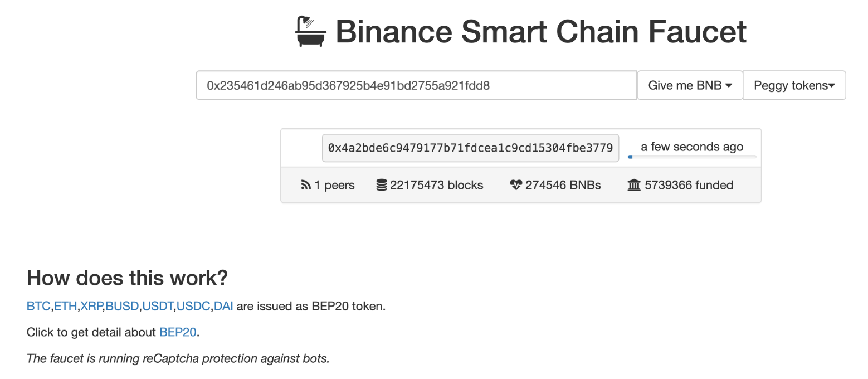Select the DAI token link
The width and height of the screenshot is (868, 379).
tap(222, 306)
